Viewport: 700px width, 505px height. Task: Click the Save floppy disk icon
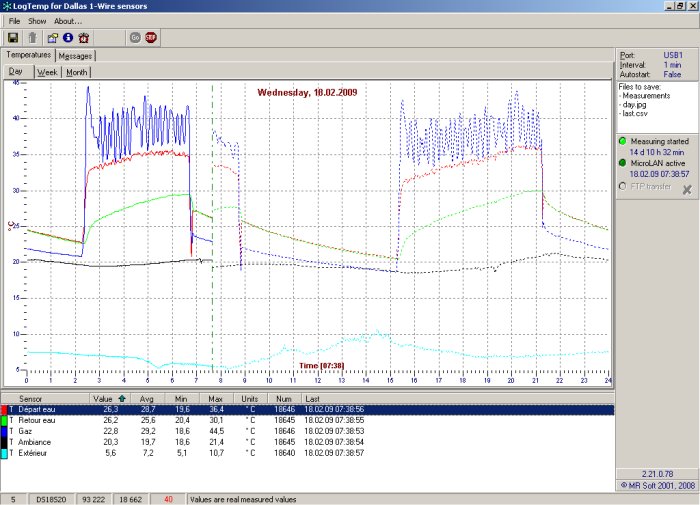tap(13, 37)
